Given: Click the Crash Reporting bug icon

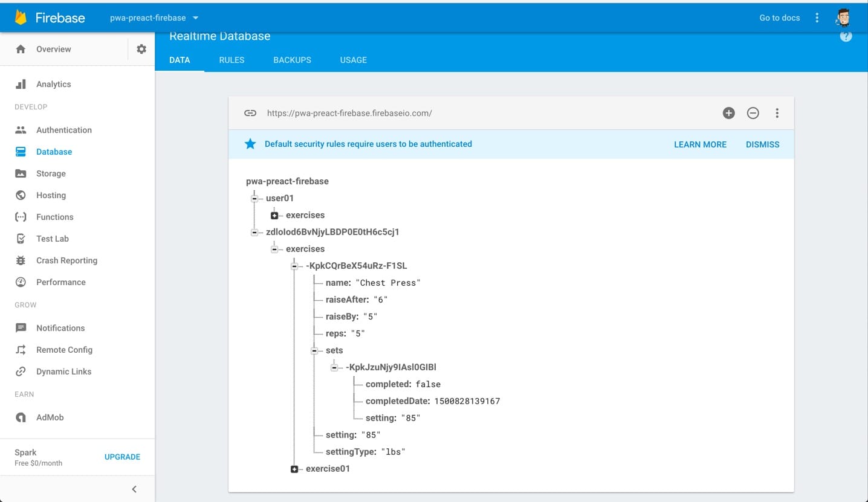Looking at the screenshot, I should pos(21,260).
